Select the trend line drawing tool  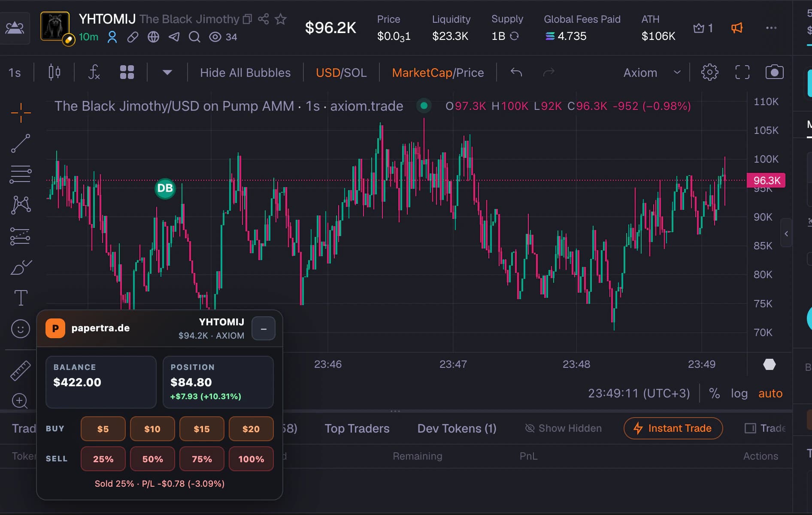(21, 143)
